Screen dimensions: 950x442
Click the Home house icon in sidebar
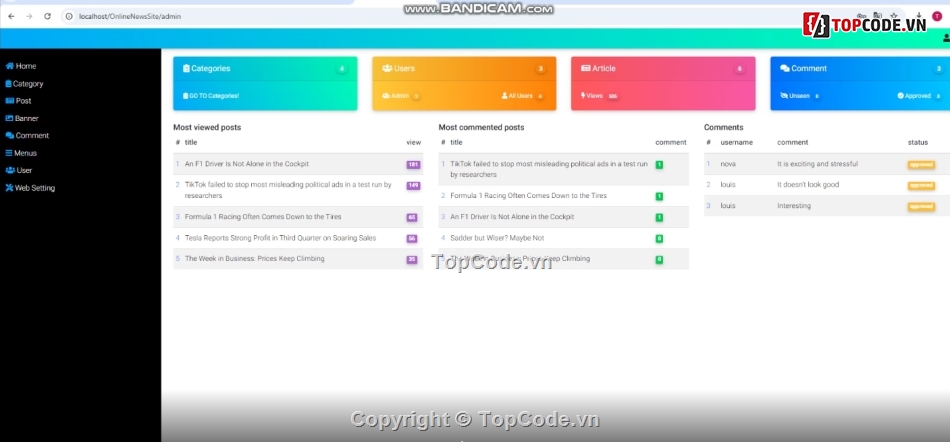(x=10, y=66)
